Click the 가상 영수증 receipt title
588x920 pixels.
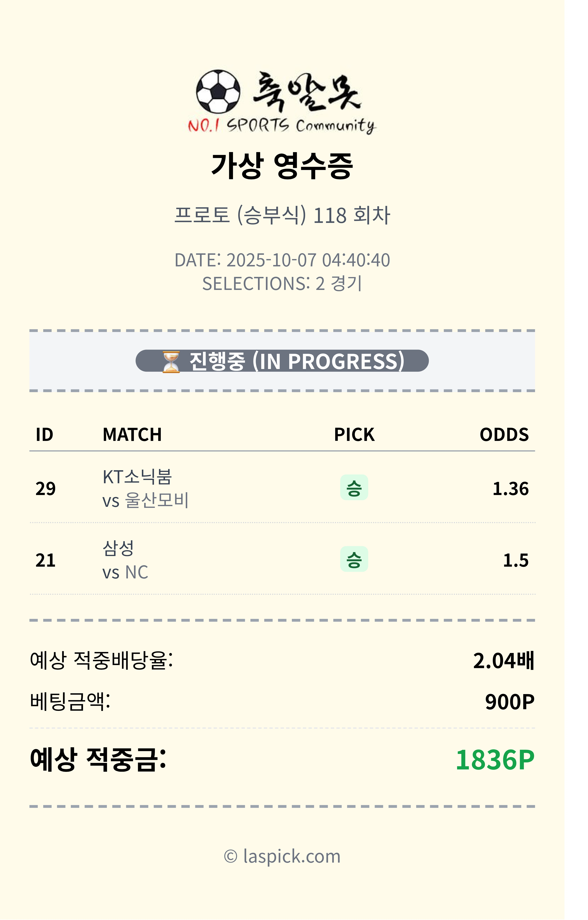tap(282, 165)
